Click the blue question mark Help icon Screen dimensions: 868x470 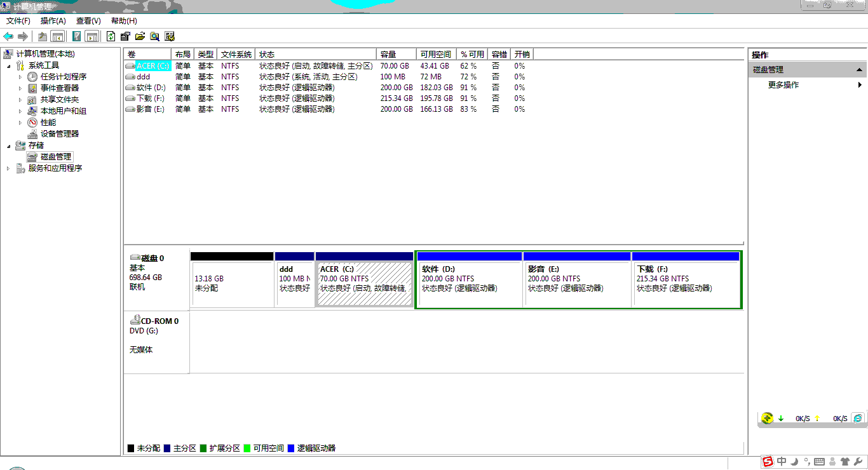(76, 37)
